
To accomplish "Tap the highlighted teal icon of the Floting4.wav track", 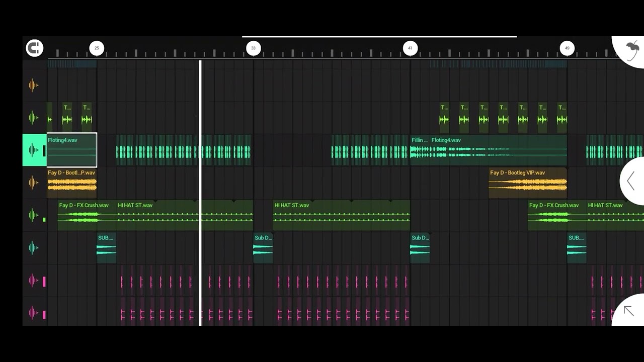I will pos(34,150).
